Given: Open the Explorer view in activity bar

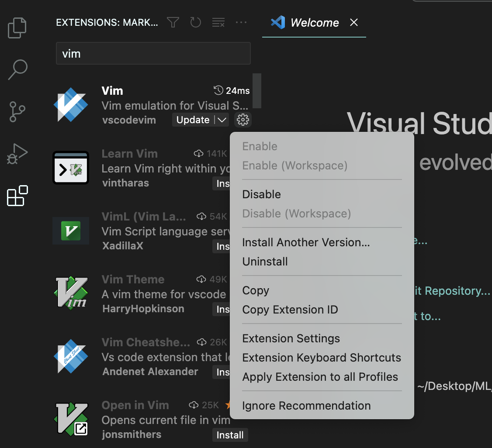Looking at the screenshot, I should (17, 28).
